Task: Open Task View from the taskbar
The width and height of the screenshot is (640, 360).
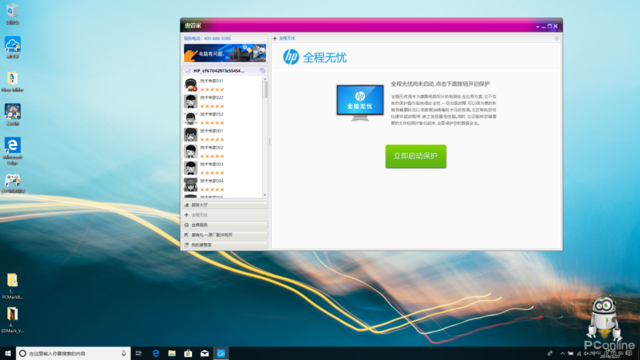Action: click(139, 353)
